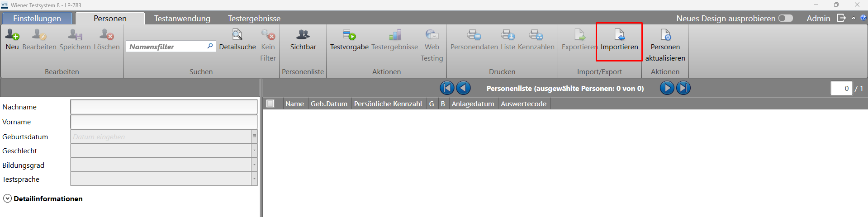Close the Wiener Testsystem window
This screenshot has height=217, width=868.
(x=857, y=5)
